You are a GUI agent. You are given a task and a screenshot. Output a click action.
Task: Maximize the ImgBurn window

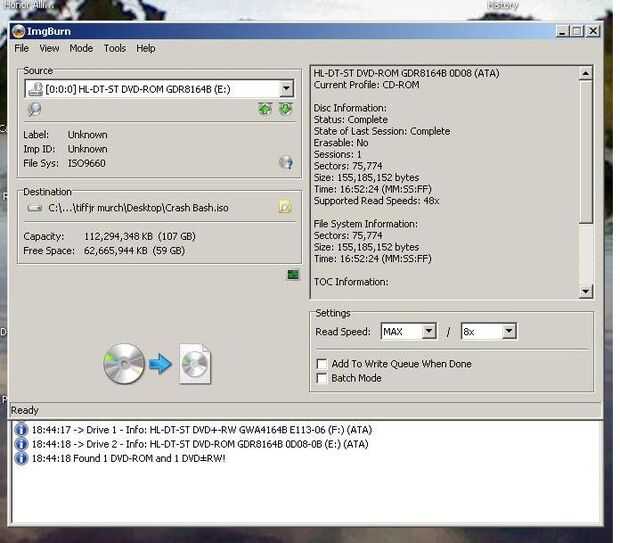coord(577,31)
